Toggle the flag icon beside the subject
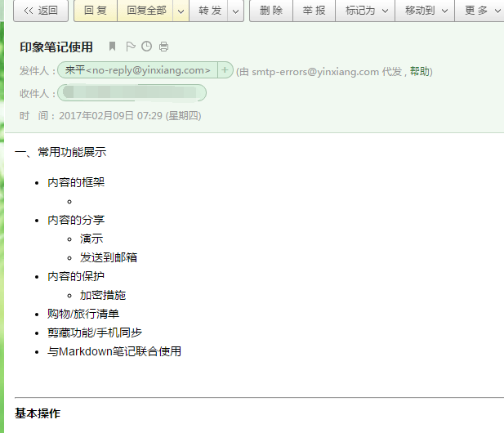Image resolution: width=504 pixels, height=433 pixels. pos(130,47)
